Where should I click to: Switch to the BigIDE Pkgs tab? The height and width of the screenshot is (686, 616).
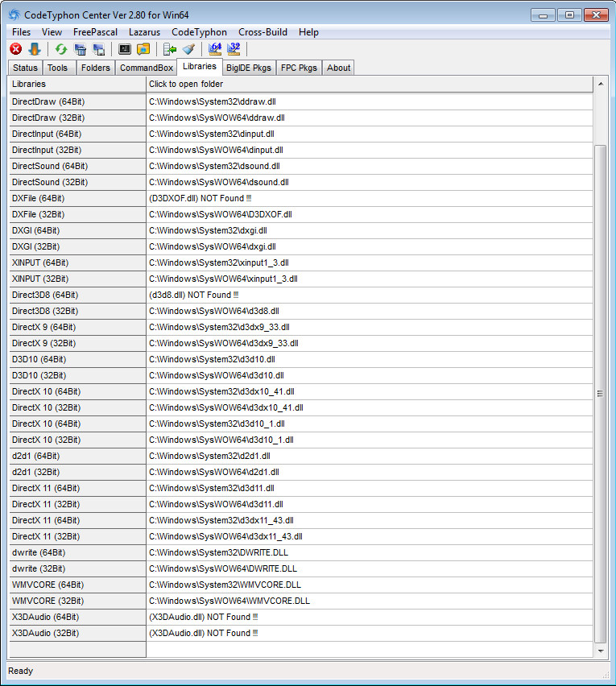pos(249,68)
